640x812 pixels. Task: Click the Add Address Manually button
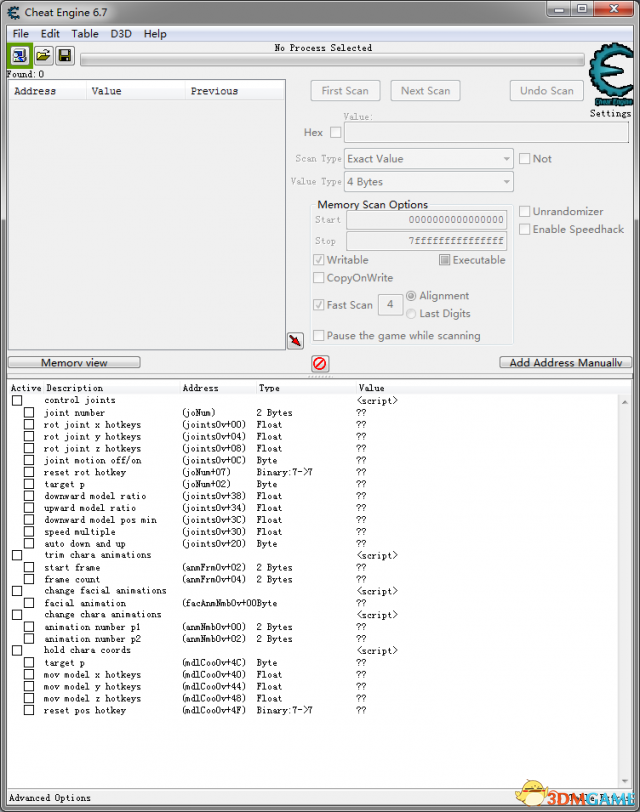click(x=565, y=363)
